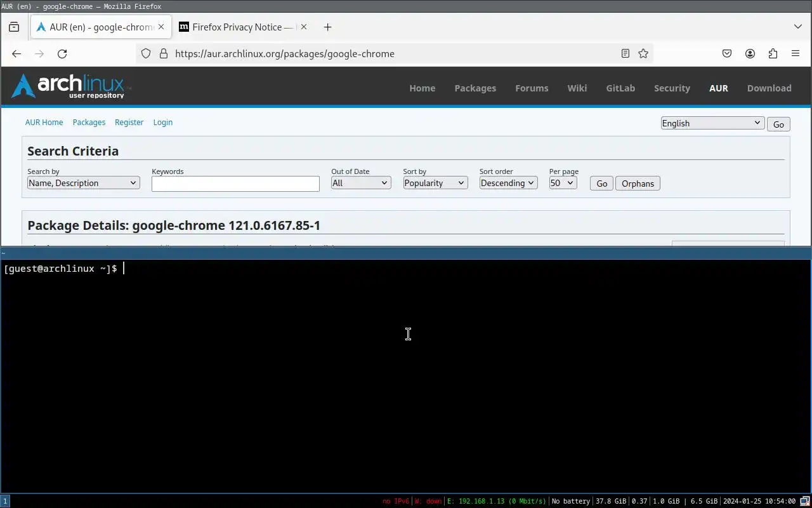Click the 0.37 load status entry
The width and height of the screenshot is (812, 508).
pyautogui.click(x=639, y=501)
